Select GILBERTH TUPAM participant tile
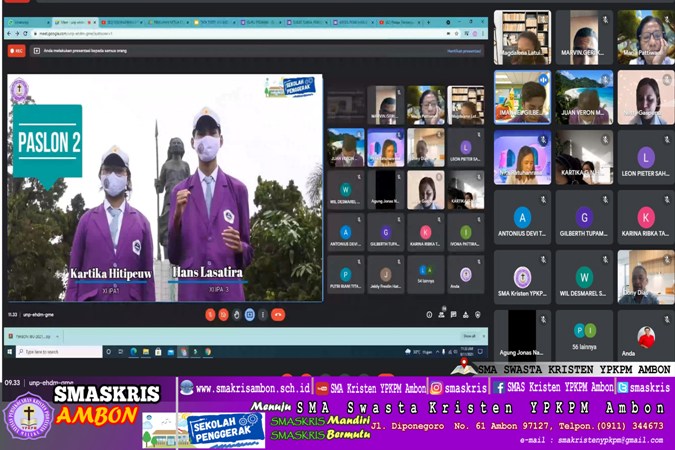Image resolution: width=675 pixels, height=450 pixels. click(x=584, y=217)
